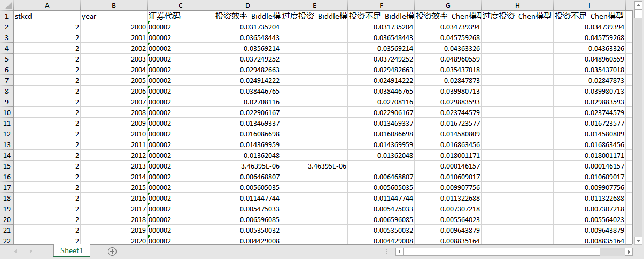Viewport: 644px width, 259px height.
Task: Click the stkcd header cell
Action: [x=47, y=16]
